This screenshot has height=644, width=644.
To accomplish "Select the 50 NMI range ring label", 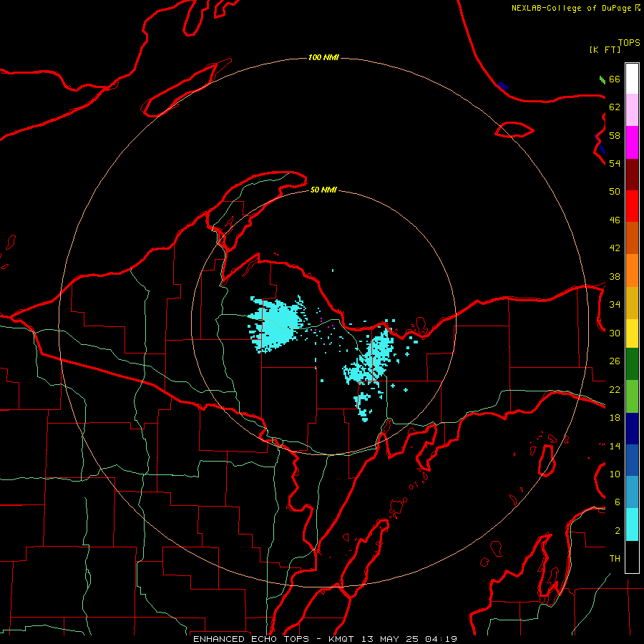I will point(323,190).
